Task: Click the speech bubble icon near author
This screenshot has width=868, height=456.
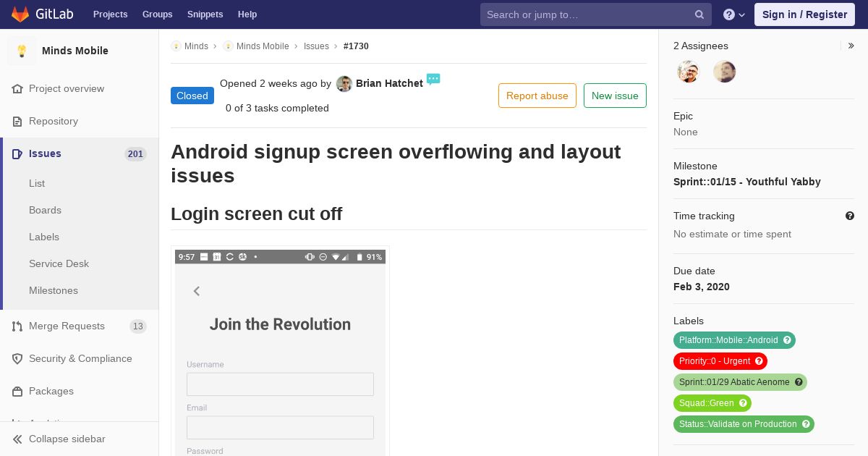Action: (x=433, y=79)
